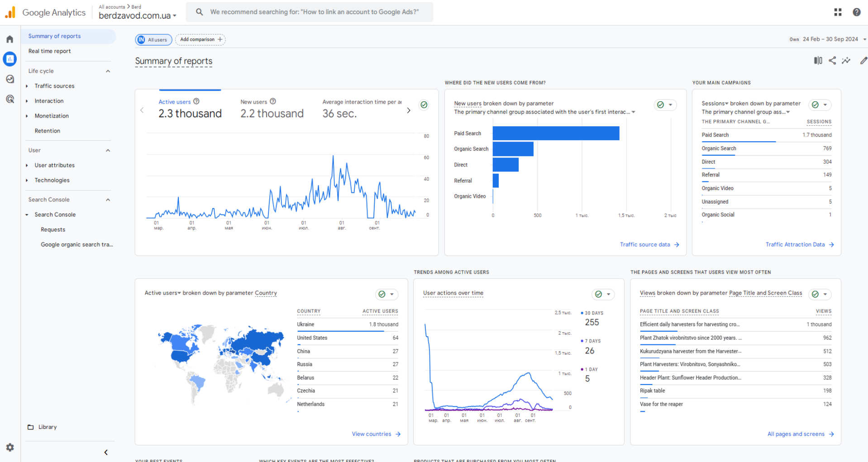Expand Monetization tree item

[x=27, y=116]
